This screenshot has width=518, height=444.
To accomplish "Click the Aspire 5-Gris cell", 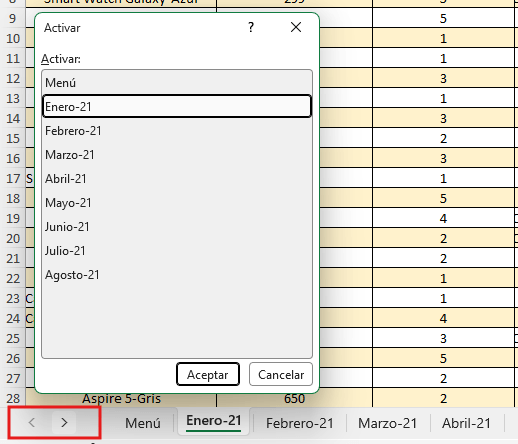I will click(x=121, y=398).
